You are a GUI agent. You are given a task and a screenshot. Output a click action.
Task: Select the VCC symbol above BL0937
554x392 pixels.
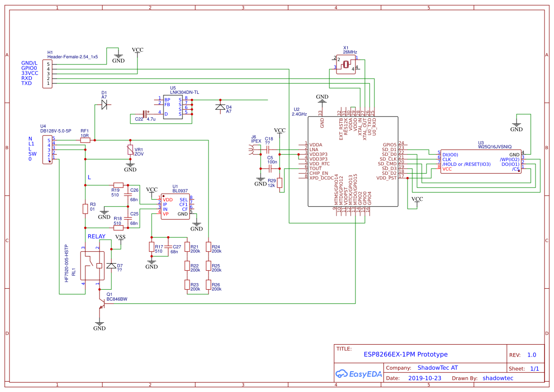(152, 190)
